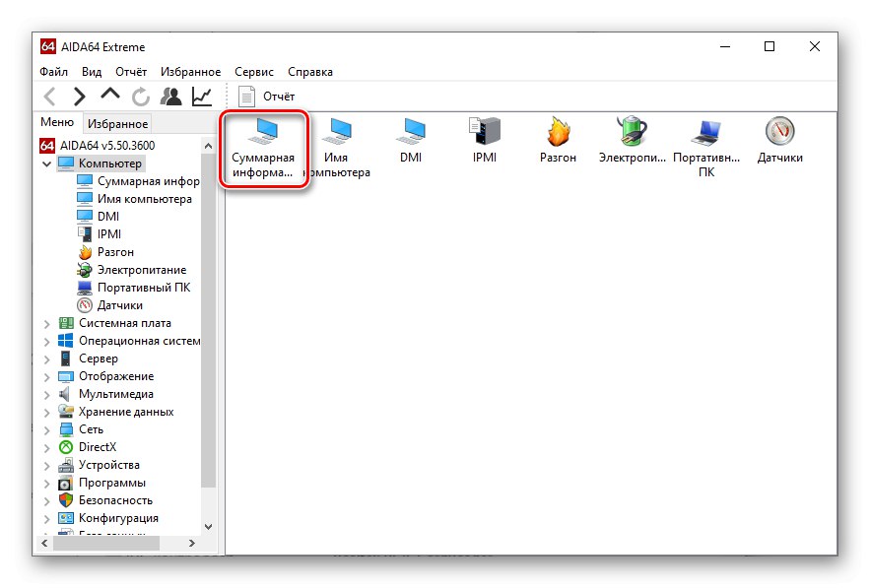Open the Портативный ПК laptop icon

click(705, 148)
